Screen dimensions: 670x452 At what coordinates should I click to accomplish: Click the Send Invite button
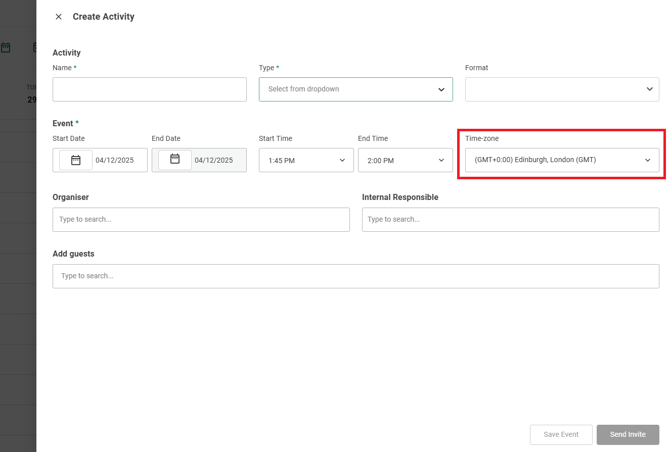tap(627, 435)
